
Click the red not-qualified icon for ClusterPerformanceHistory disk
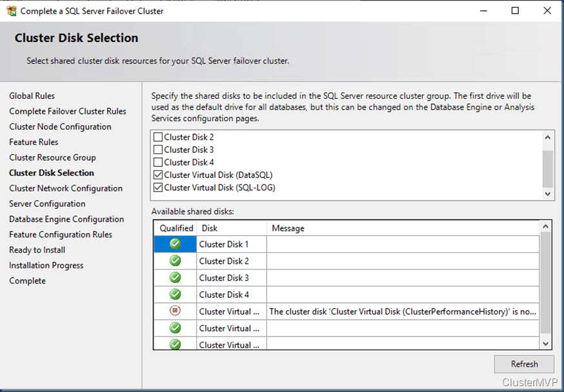175,310
